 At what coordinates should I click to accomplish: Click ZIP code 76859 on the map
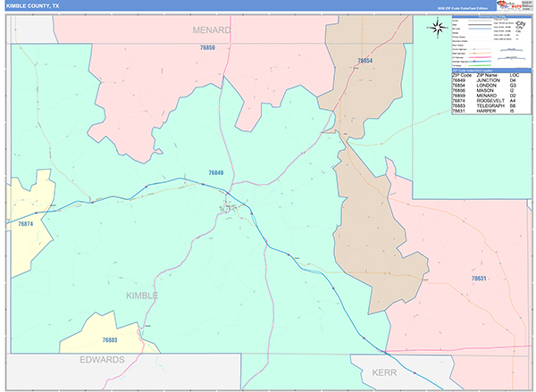pos(207,48)
